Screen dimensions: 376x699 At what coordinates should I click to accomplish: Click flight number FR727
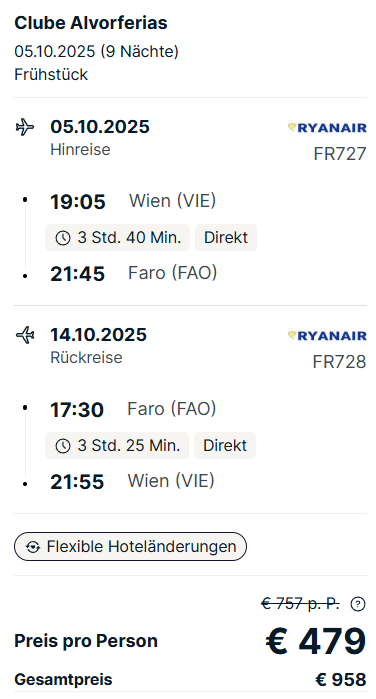(340, 154)
